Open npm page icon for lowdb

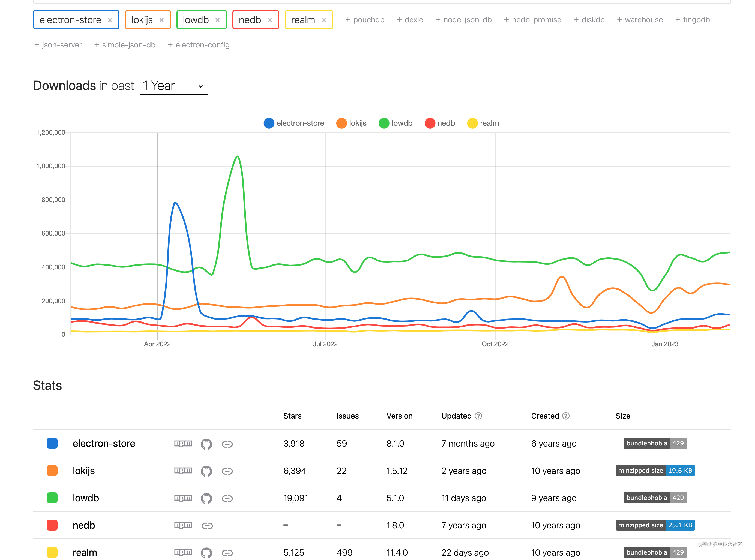pos(183,498)
